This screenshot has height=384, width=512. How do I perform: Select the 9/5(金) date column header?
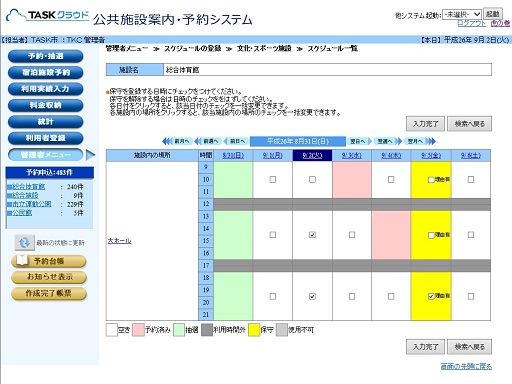tap(431, 155)
